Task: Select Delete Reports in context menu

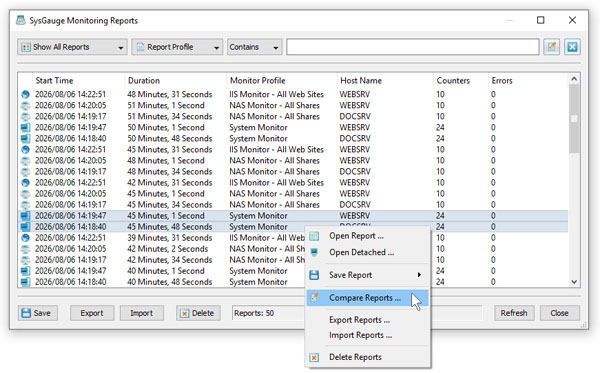Action: coord(367,357)
